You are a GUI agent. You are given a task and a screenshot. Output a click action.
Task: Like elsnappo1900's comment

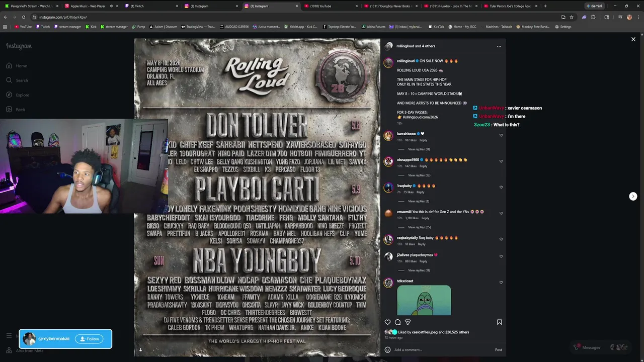click(x=501, y=161)
